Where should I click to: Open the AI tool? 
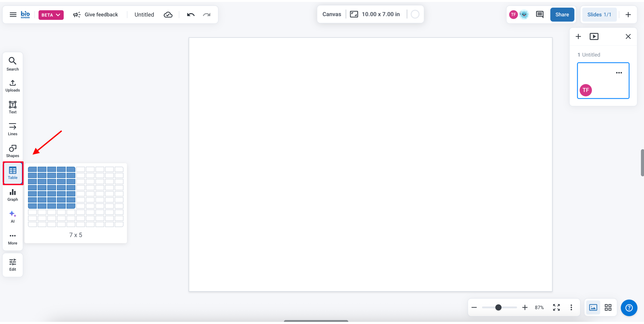click(12, 216)
